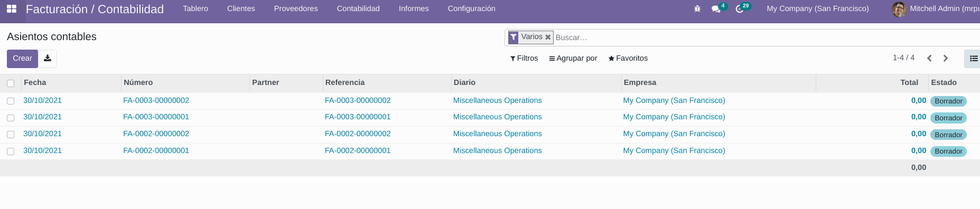The image size is (980, 209).
Task: Open entry FA-0003-00000001 number link
Action: tap(156, 117)
